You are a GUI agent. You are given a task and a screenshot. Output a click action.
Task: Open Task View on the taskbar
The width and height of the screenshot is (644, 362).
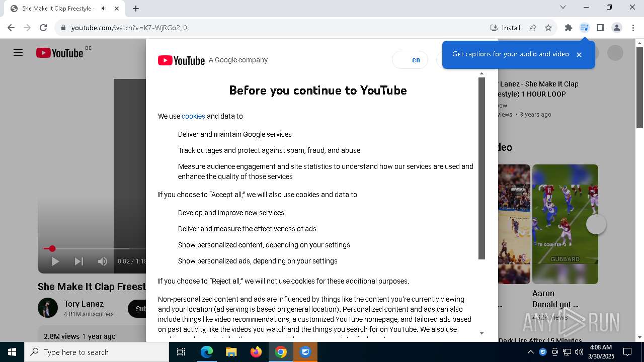click(x=181, y=352)
